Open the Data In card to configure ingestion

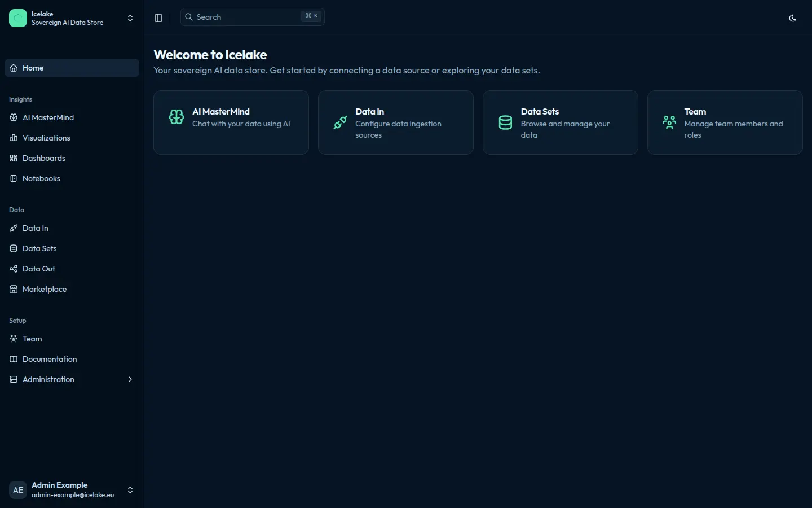tap(395, 122)
